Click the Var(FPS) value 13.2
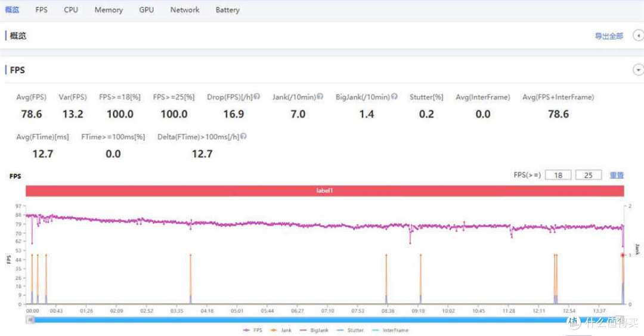This screenshot has width=644, height=336. [73, 114]
